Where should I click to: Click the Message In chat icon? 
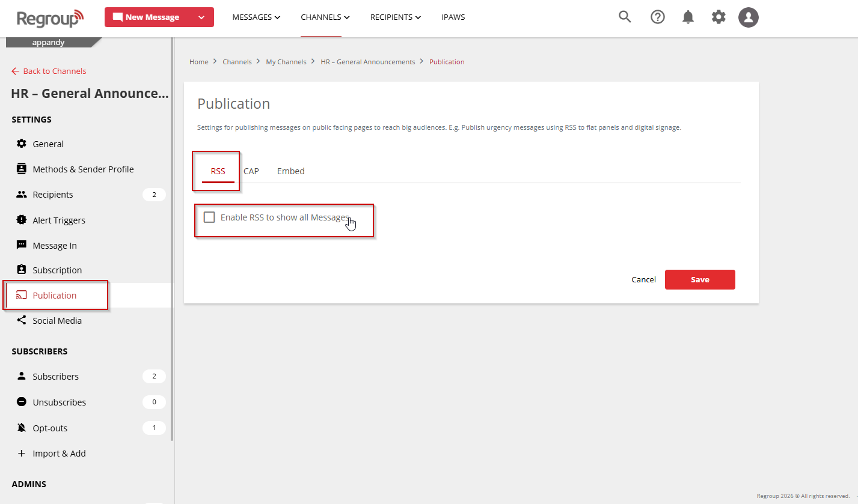click(x=22, y=245)
